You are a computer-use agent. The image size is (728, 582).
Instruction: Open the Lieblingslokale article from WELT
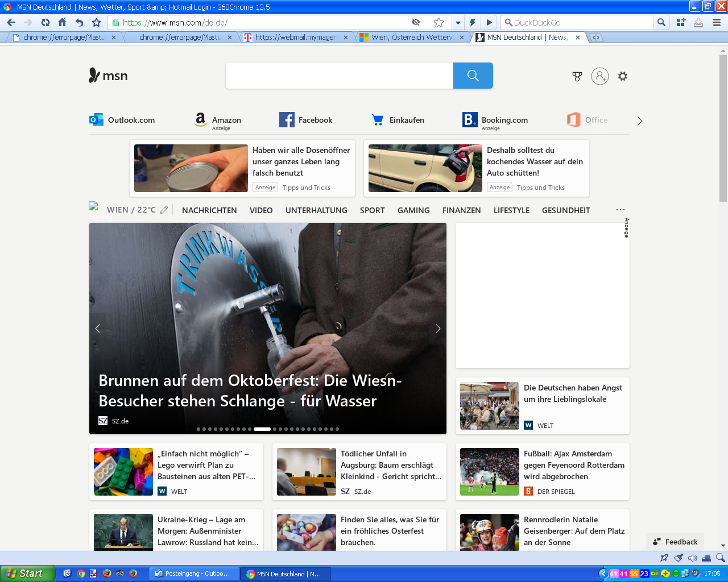[543, 406]
